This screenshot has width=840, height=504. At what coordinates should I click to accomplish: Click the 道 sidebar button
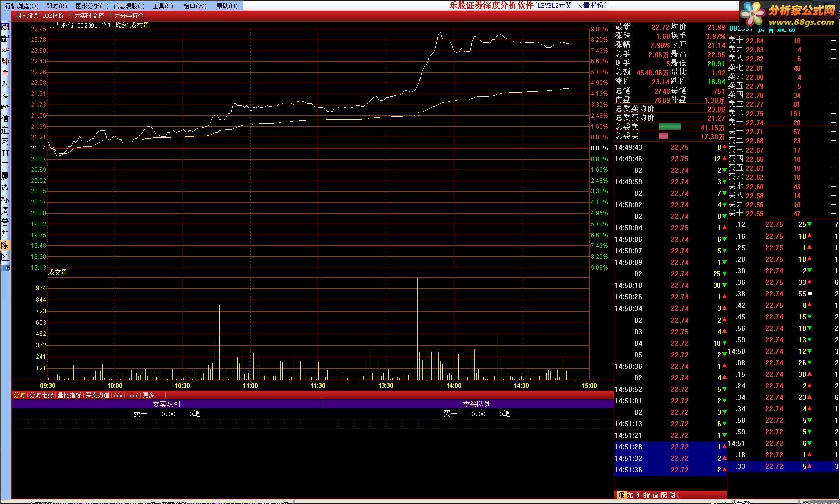[5, 130]
